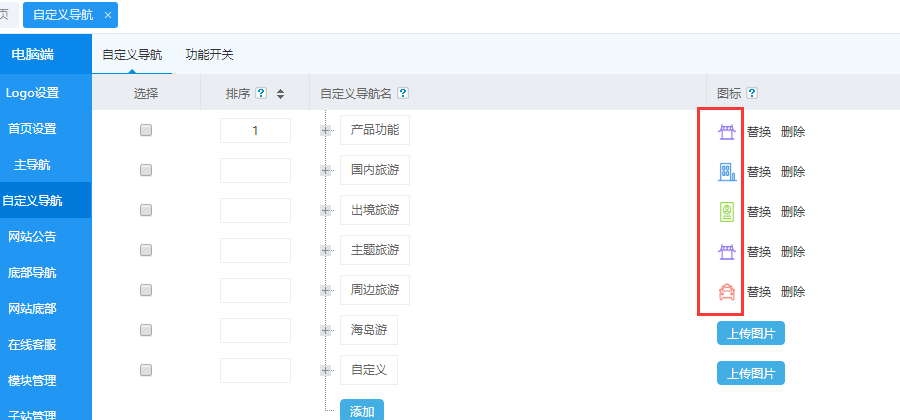Check the checkbox for 产品功能 row
The height and width of the screenshot is (420, 900).
click(146, 131)
